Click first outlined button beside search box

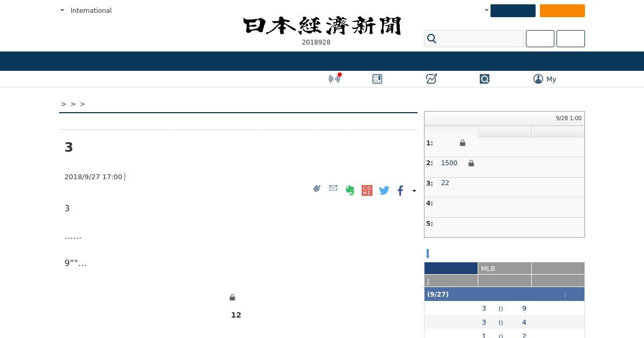click(540, 39)
